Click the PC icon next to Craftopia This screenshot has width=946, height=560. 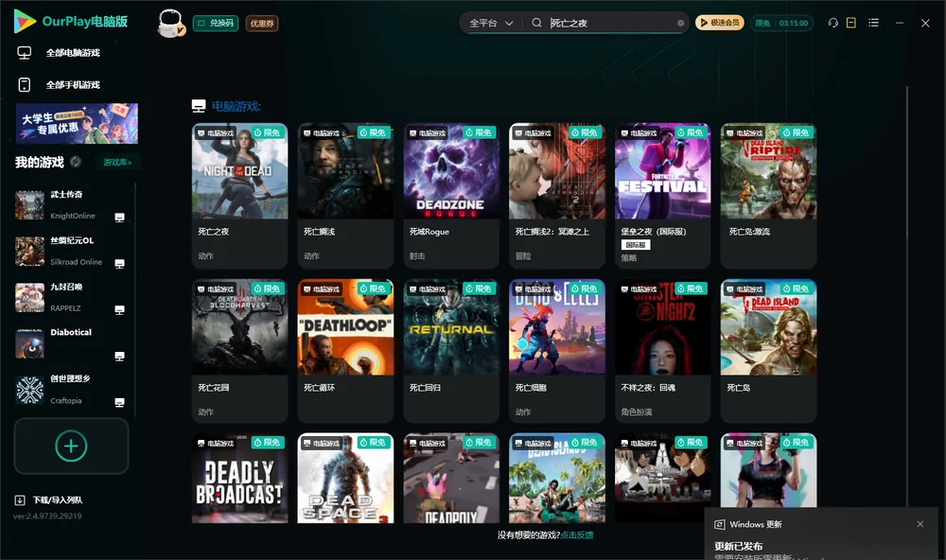click(119, 403)
